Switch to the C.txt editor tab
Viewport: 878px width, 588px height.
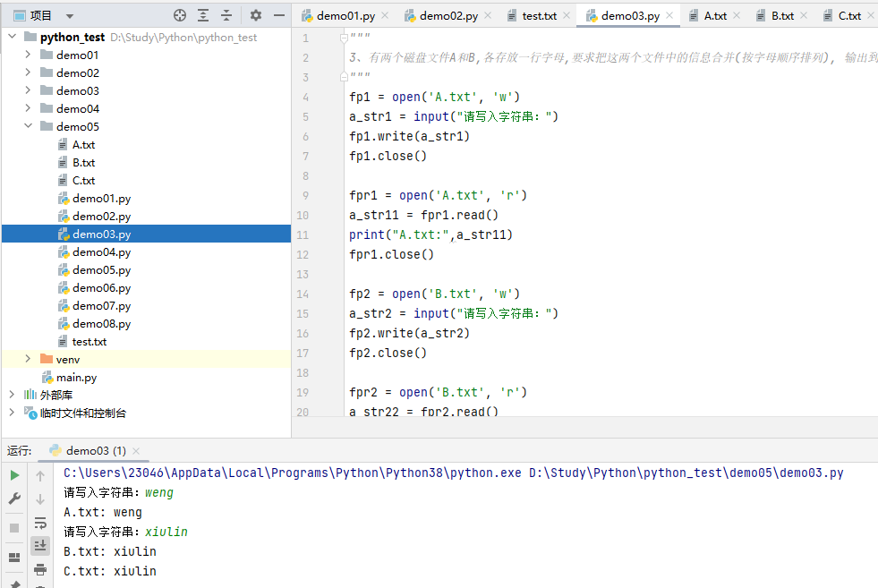coord(849,16)
